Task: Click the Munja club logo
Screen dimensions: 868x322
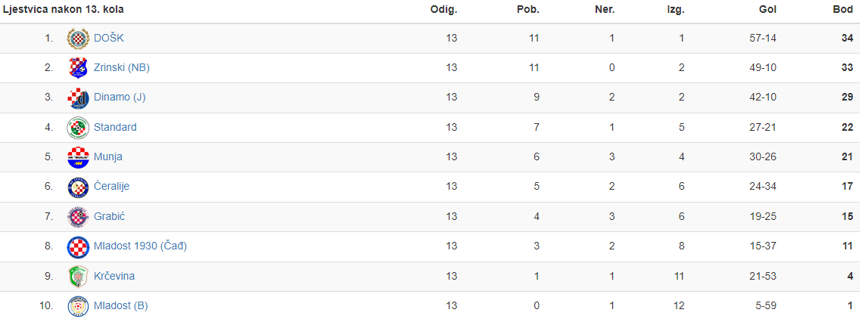Action: [78, 158]
